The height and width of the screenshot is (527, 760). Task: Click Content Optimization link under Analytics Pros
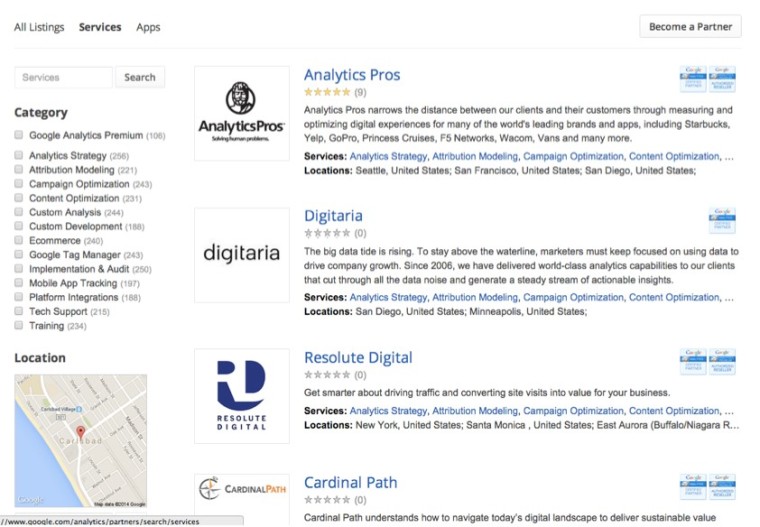coord(674,156)
